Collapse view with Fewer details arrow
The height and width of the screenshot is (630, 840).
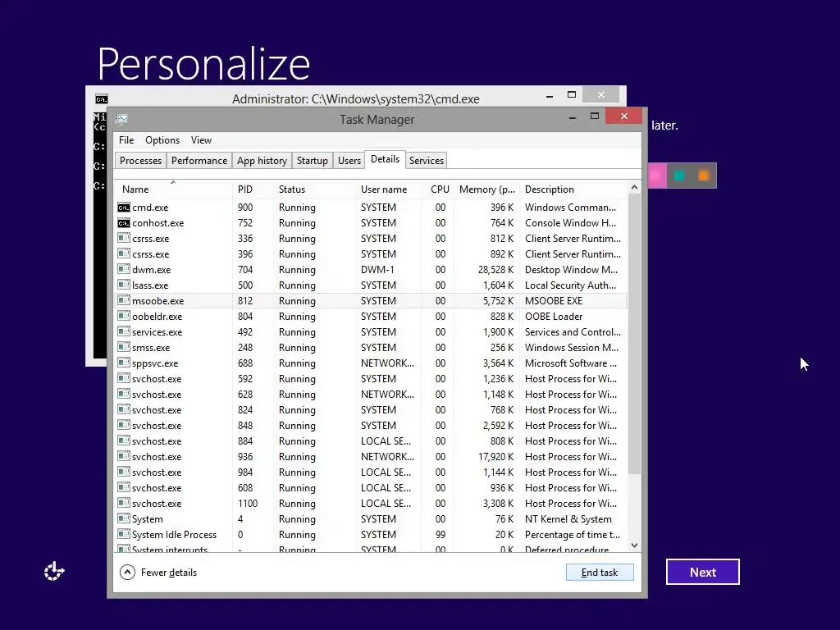pos(127,572)
